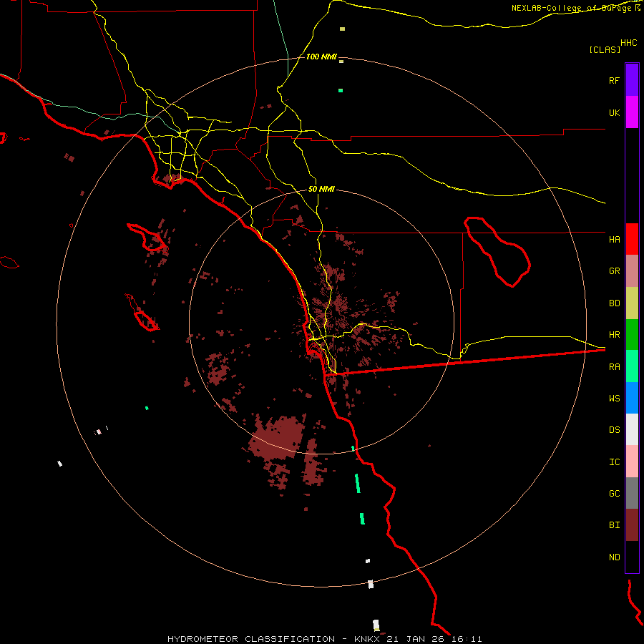Click the GR legend label
Screen dimensions: 644x644
tap(614, 271)
